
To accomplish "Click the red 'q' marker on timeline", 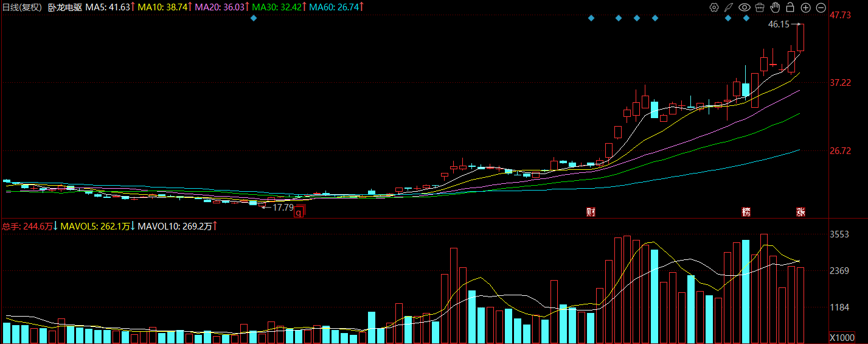I will [x=299, y=212].
